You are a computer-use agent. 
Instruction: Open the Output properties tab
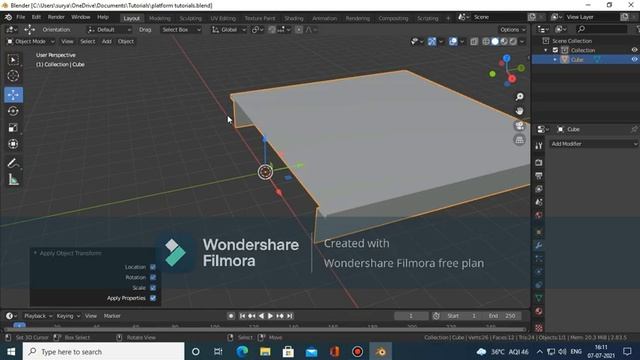(539, 176)
